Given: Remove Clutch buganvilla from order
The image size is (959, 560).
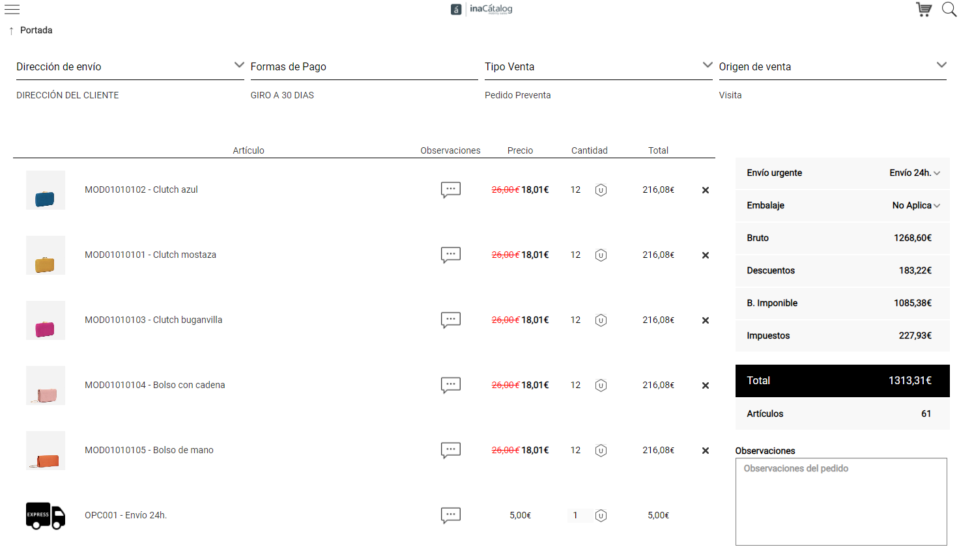Looking at the screenshot, I should click(x=706, y=320).
